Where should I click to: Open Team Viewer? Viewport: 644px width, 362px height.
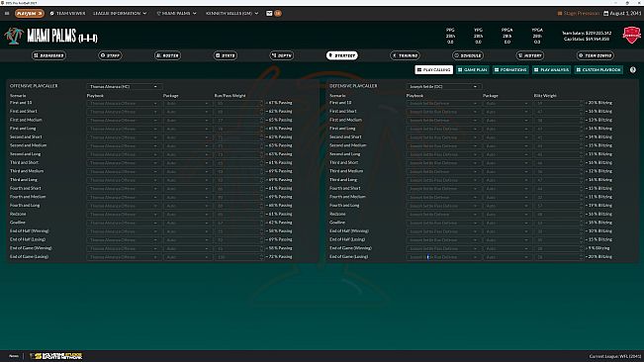click(x=67, y=14)
